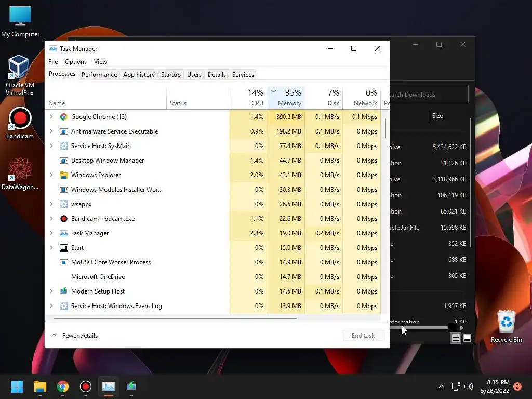Click the Windows Modules Installer Worker icon

point(64,190)
